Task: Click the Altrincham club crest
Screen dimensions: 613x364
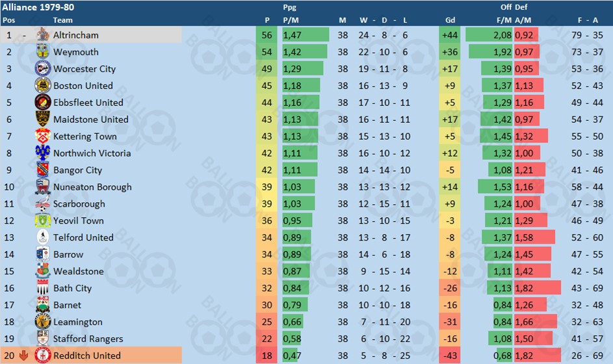Action: tap(43, 35)
